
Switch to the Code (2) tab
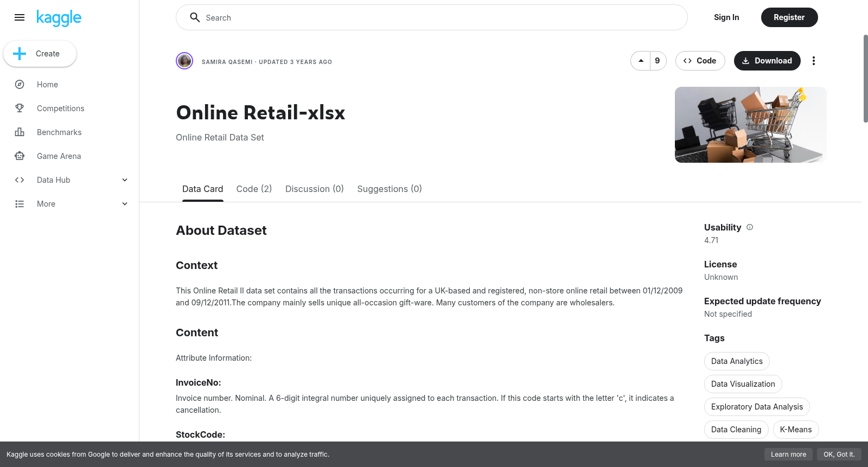click(x=254, y=189)
